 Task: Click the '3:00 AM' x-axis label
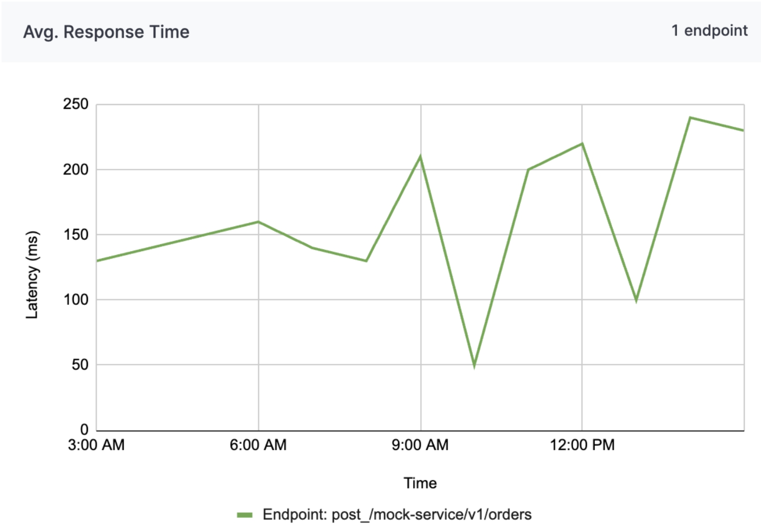[x=96, y=445]
